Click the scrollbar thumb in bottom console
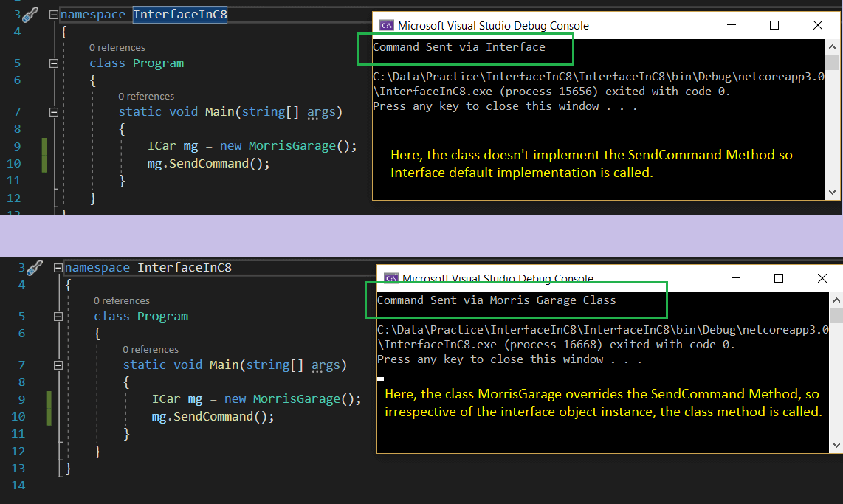Image resolution: width=843 pixels, height=504 pixels. pyautogui.click(x=836, y=315)
